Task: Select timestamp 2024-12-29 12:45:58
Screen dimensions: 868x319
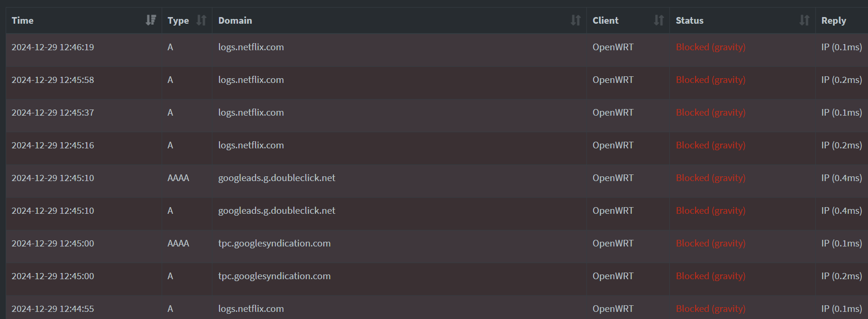Action: click(x=53, y=80)
